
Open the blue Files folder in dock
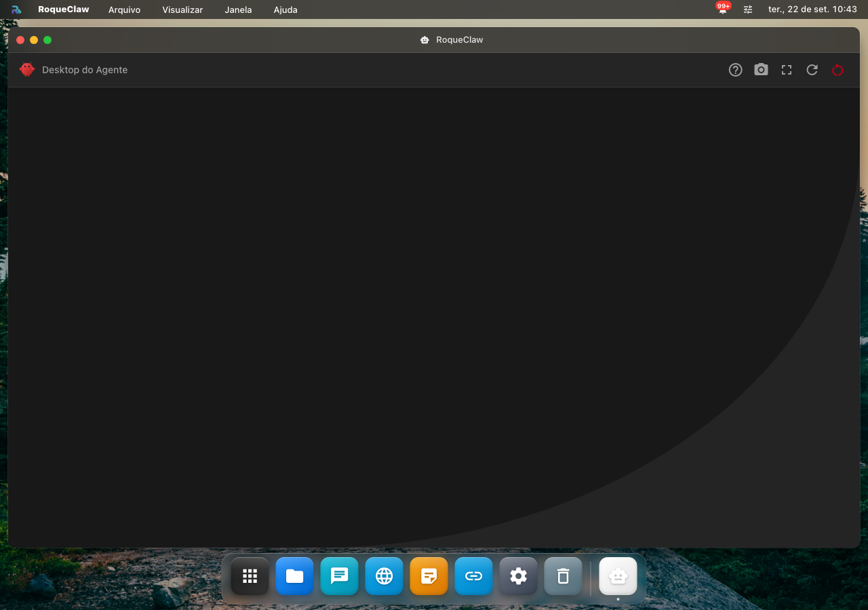295,576
